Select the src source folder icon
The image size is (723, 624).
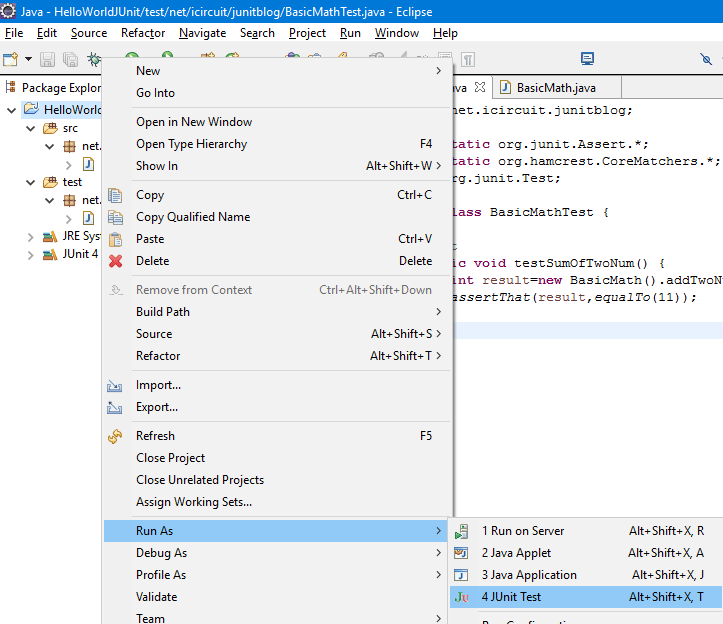pos(50,128)
